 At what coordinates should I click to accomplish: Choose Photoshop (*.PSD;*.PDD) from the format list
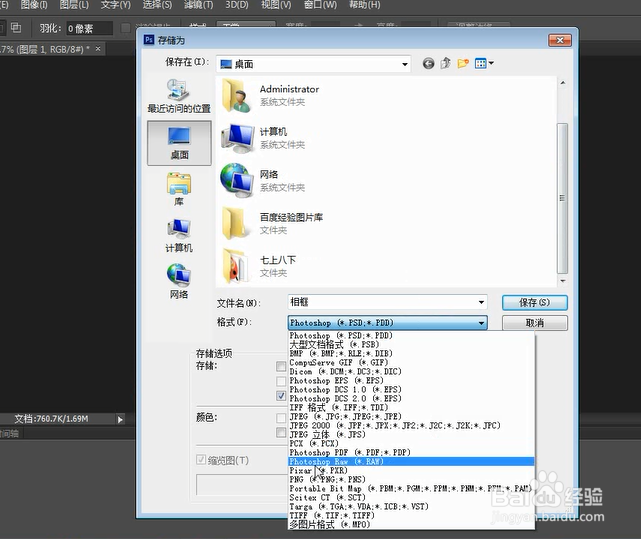(x=411, y=336)
